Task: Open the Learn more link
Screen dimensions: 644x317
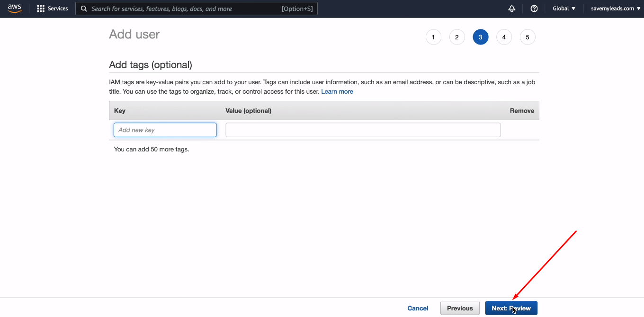Action: click(337, 91)
